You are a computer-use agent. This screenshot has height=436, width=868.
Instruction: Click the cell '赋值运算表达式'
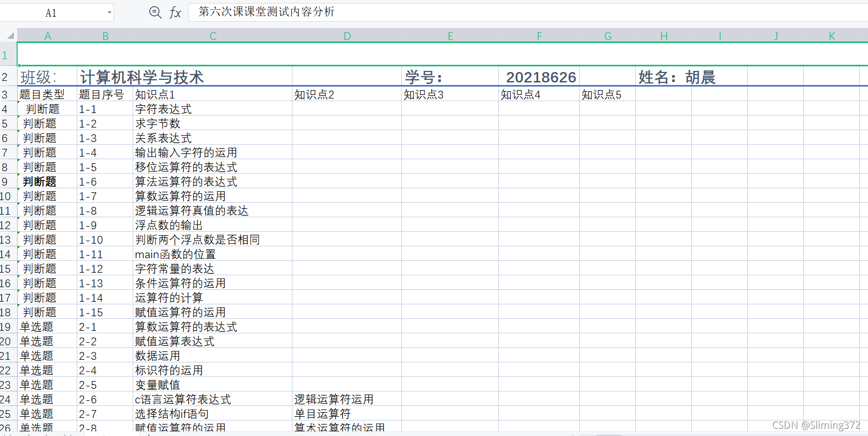point(213,341)
